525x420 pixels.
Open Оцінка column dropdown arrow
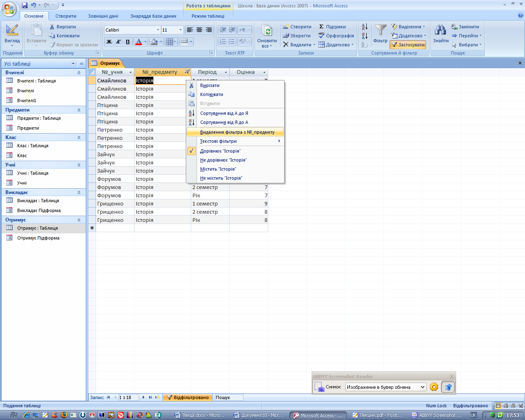(x=264, y=72)
